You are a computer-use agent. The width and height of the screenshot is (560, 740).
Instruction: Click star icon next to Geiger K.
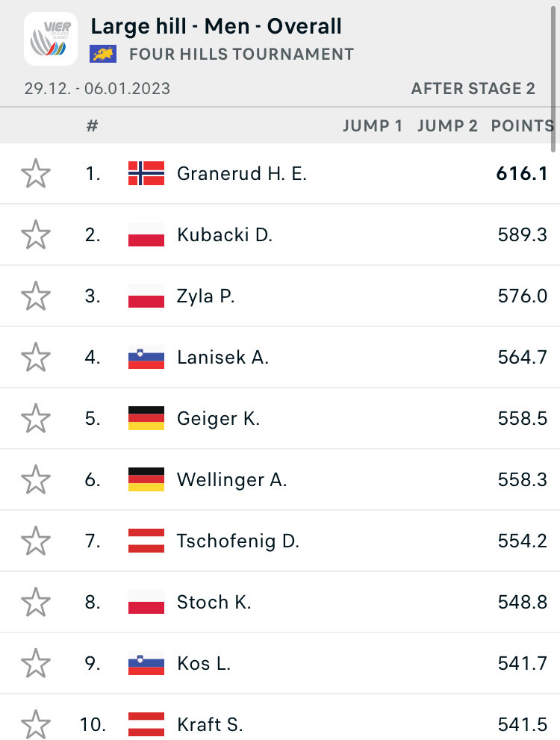tap(36, 419)
